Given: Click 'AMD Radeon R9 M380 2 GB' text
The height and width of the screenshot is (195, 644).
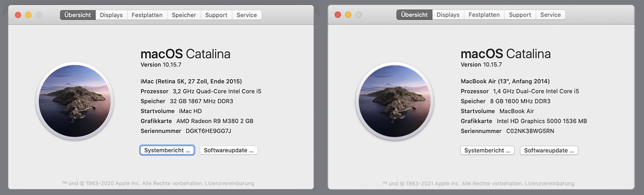Looking at the screenshot, I should 215,121.
